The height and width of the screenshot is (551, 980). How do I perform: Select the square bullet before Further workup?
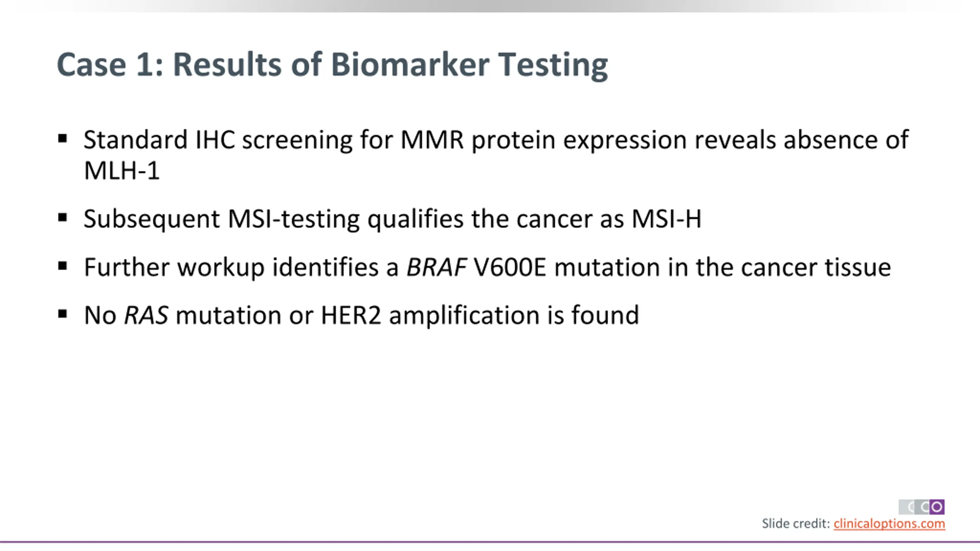[62, 266]
